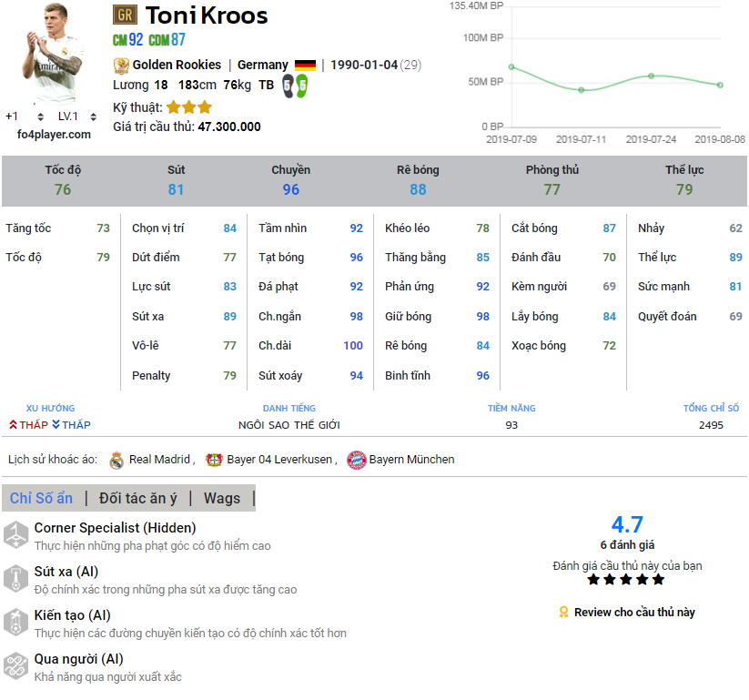Rate the player five stars

[658, 579]
